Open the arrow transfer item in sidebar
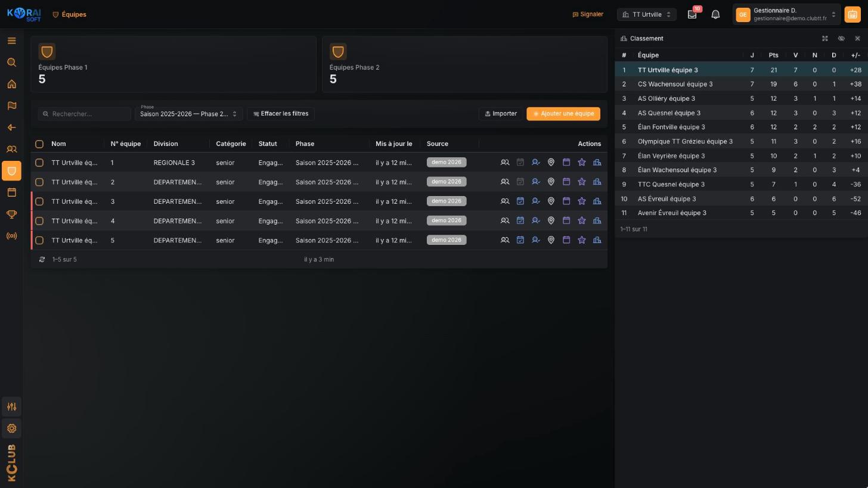868x488 pixels. point(11,128)
